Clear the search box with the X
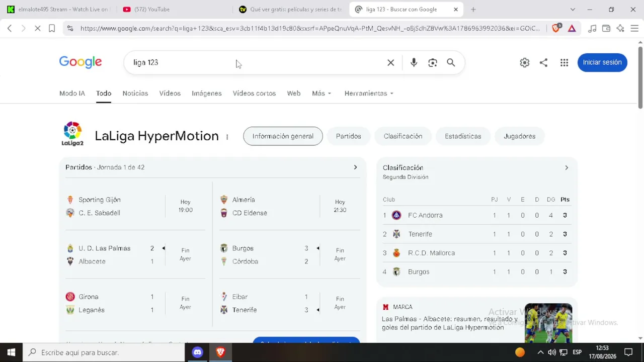 click(x=391, y=63)
